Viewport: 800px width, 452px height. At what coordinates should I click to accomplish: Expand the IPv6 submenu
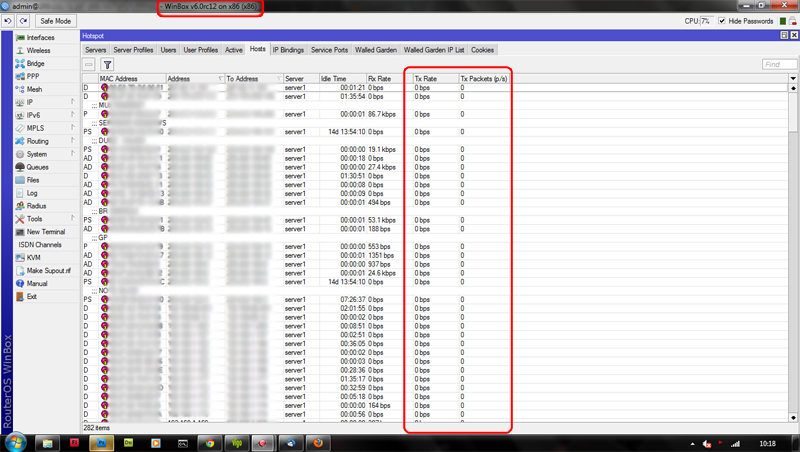tap(33, 115)
